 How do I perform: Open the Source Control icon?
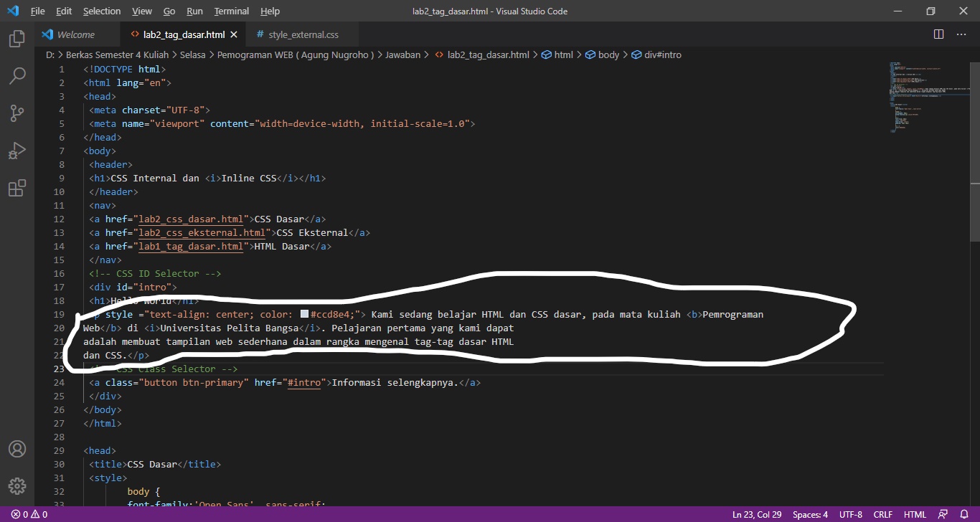(17, 113)
